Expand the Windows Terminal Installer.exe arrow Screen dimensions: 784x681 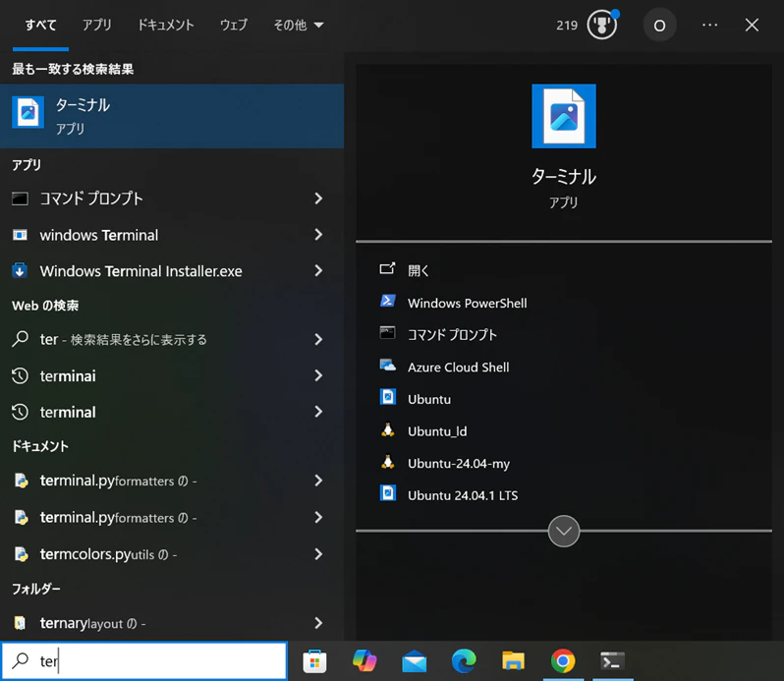point(318,270)
